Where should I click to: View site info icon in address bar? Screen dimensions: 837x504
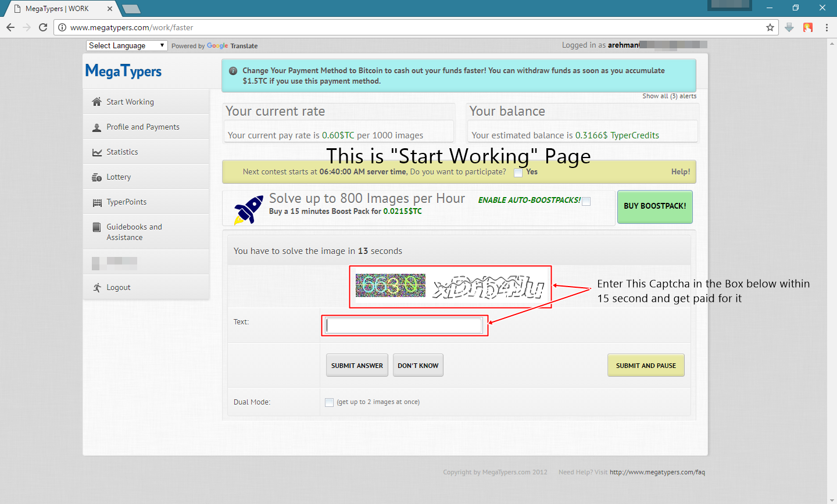tap(62, 27)
